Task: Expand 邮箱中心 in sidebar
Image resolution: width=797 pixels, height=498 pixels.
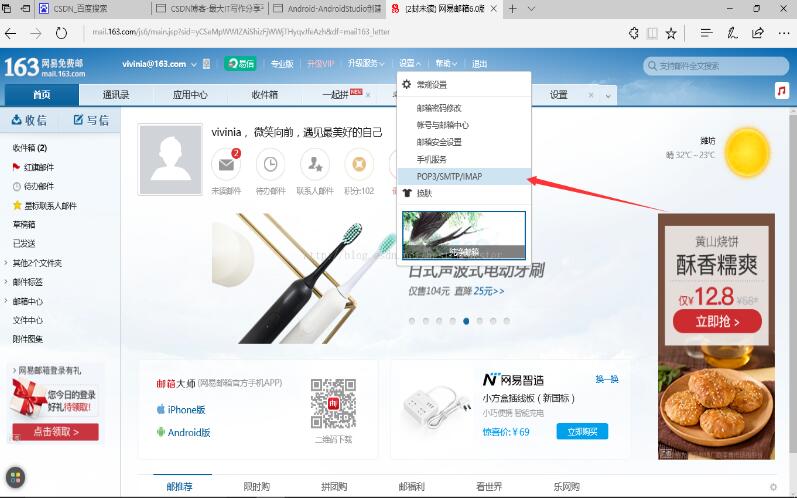Action: click(6, 301)
